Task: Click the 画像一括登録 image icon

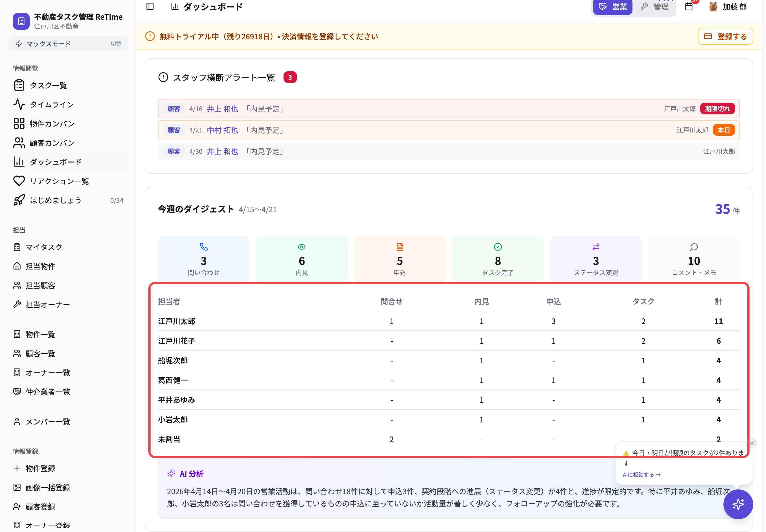Action: 17,487
